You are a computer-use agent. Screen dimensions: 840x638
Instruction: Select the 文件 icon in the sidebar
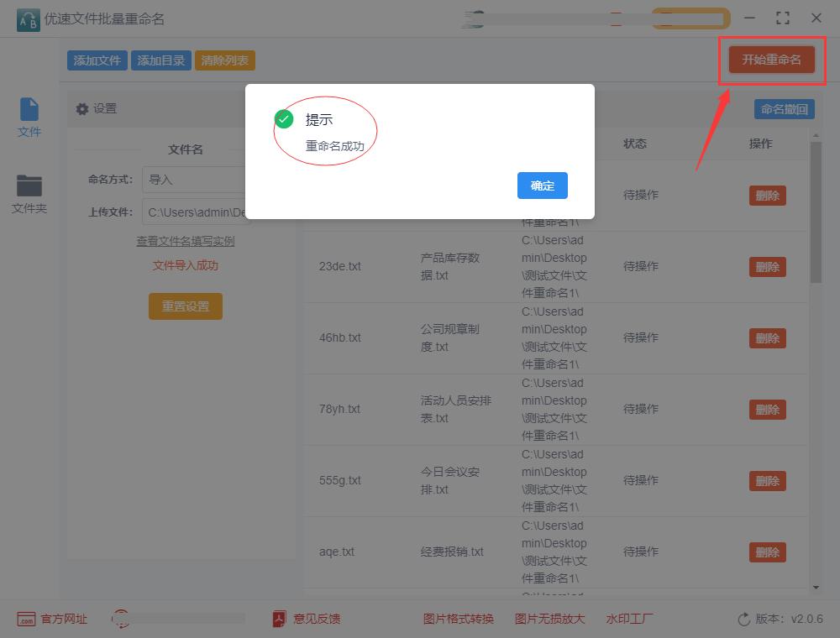pos(29,118)
